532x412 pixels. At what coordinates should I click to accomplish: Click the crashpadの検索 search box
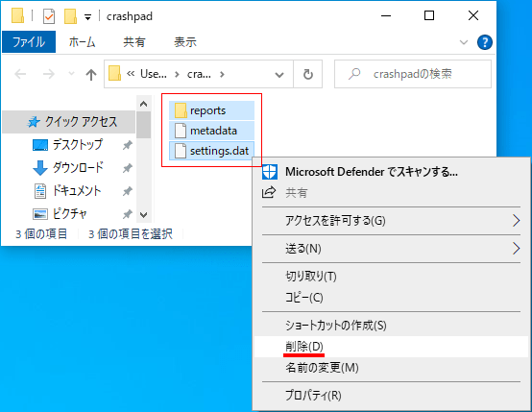pos(413,74)
